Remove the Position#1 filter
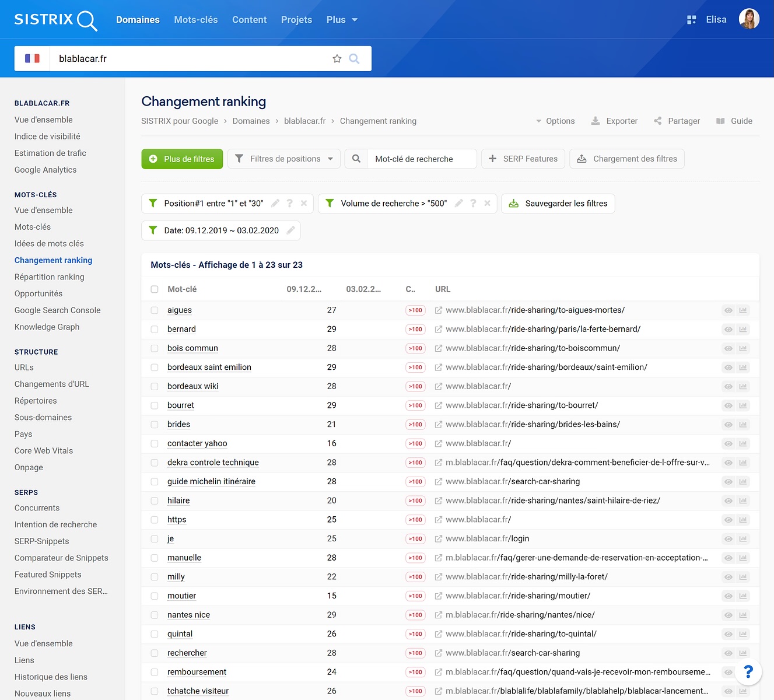 (x=304, y=203)
